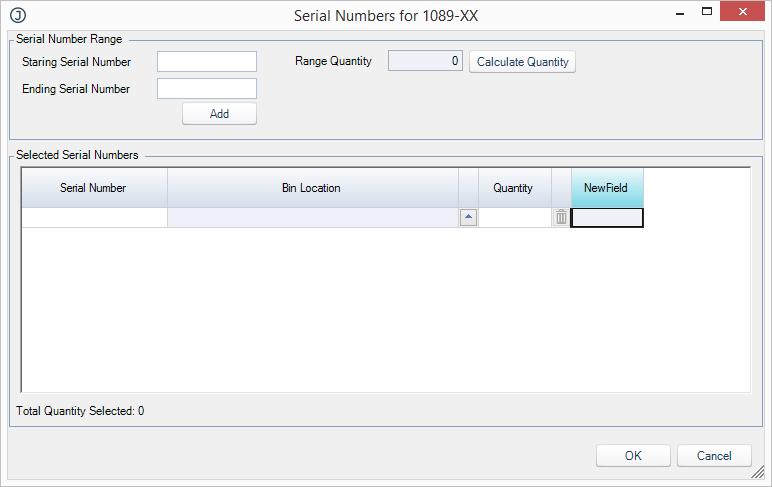This screenshot has height=487, width=772.
Task: Click the Quantity cell in first row
Action: [x=513, y=217]
